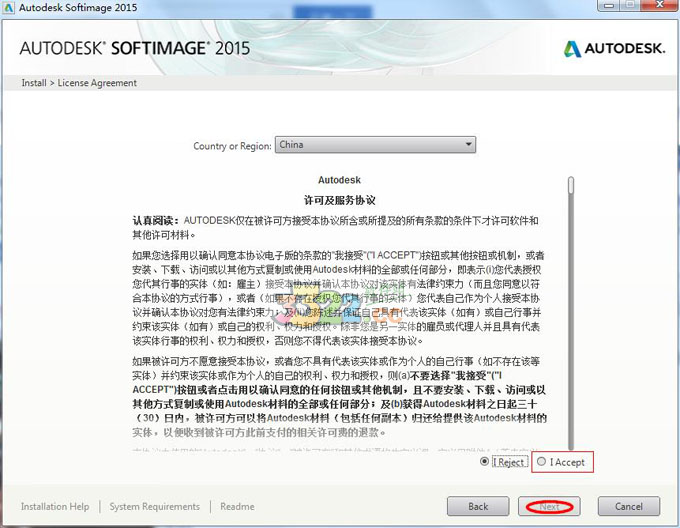Minimize the Softimage installer window
Image resolution: width=680 pixels, height=528 pixels.
click(x=609, y=6)
